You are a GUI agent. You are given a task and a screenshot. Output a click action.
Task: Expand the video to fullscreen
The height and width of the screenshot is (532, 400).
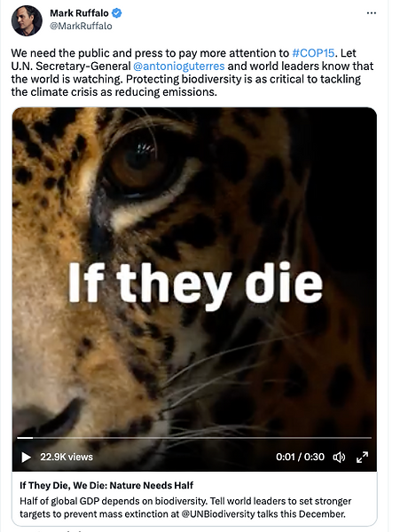pyautogui.click(x=362, y=457)
